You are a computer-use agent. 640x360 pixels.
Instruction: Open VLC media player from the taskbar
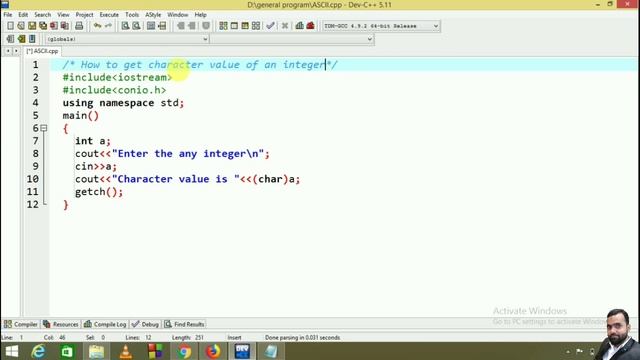point(126,351)
